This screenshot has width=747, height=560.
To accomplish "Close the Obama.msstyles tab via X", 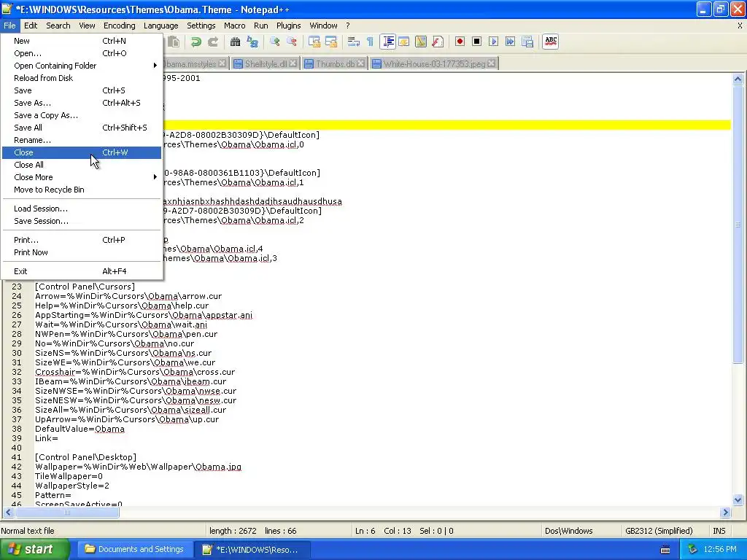I will 222,63.
